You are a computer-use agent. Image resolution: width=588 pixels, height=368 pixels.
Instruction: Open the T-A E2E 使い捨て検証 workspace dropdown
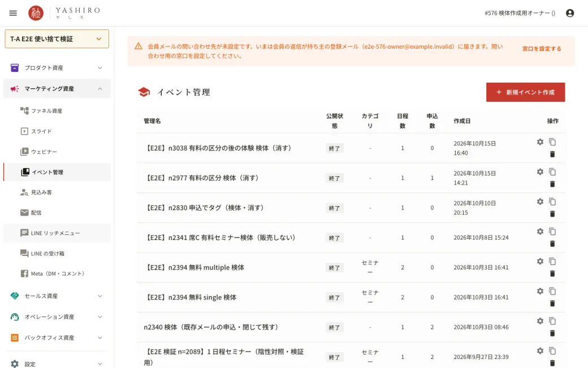(x=57, y=39)
